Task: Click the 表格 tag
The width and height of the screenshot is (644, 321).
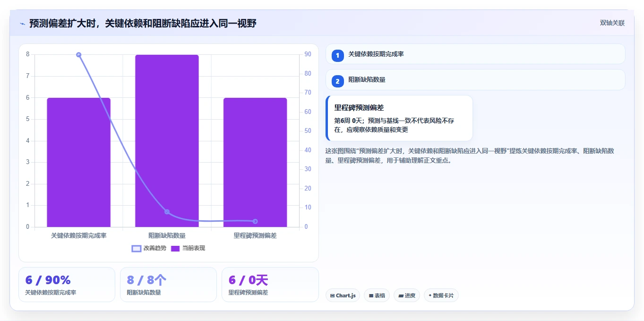Action: (377, 295)
